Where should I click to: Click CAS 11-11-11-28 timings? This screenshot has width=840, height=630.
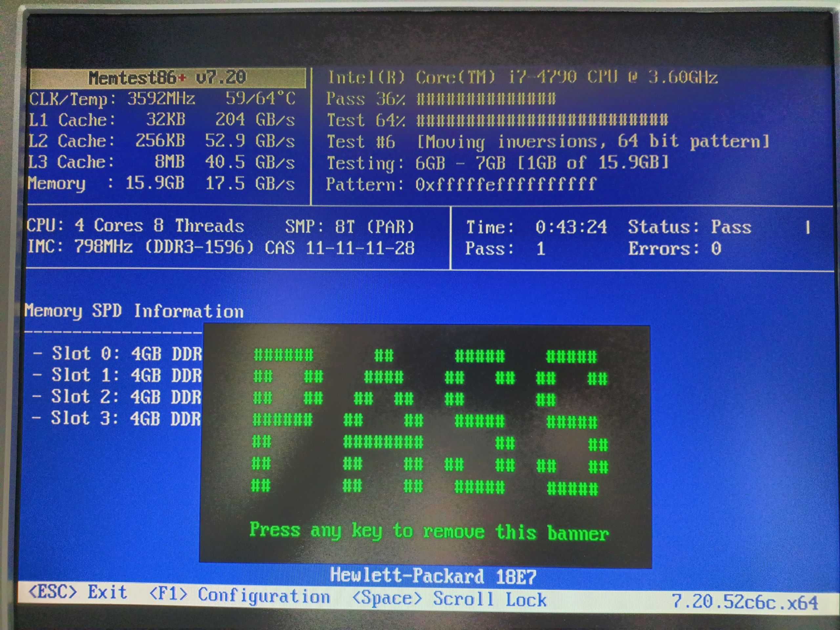tap(340, 248)
